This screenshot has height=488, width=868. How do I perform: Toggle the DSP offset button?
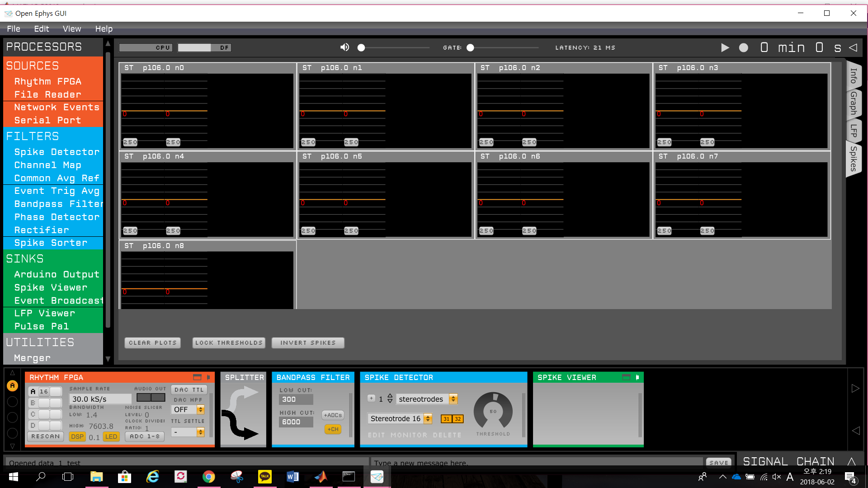point(77,436)
